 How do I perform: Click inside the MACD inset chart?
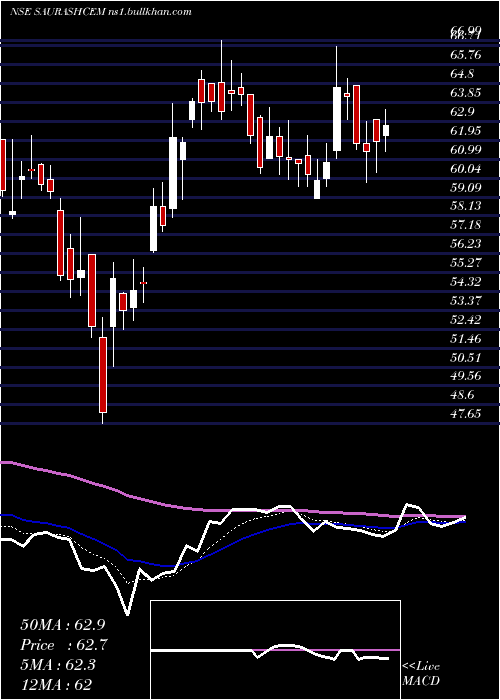coord(275,650)
